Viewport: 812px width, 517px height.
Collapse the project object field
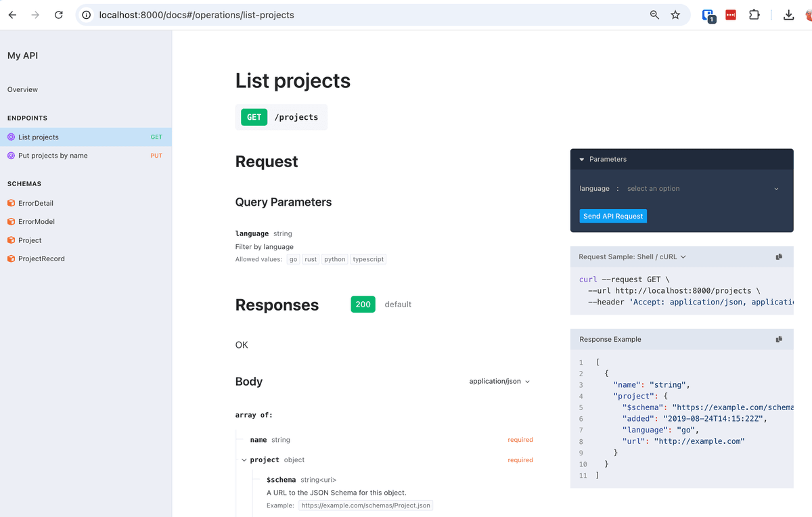(244, 459)
